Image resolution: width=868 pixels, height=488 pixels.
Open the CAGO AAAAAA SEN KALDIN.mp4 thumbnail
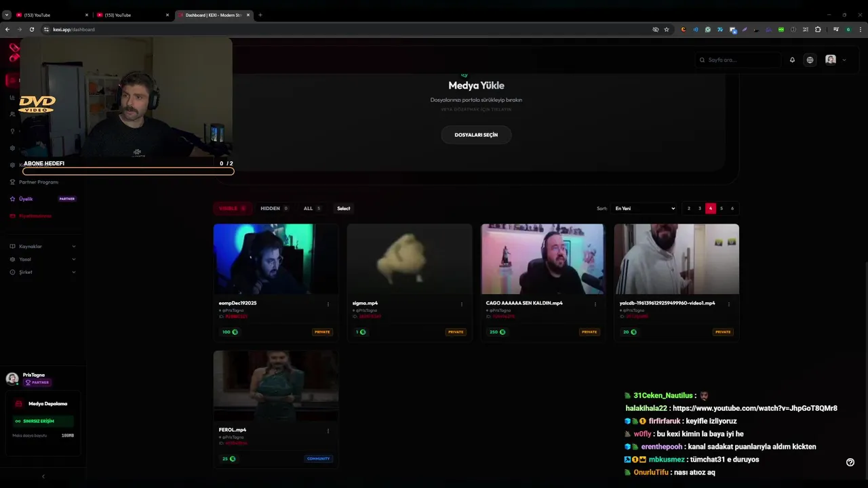(x=543, y=259)
